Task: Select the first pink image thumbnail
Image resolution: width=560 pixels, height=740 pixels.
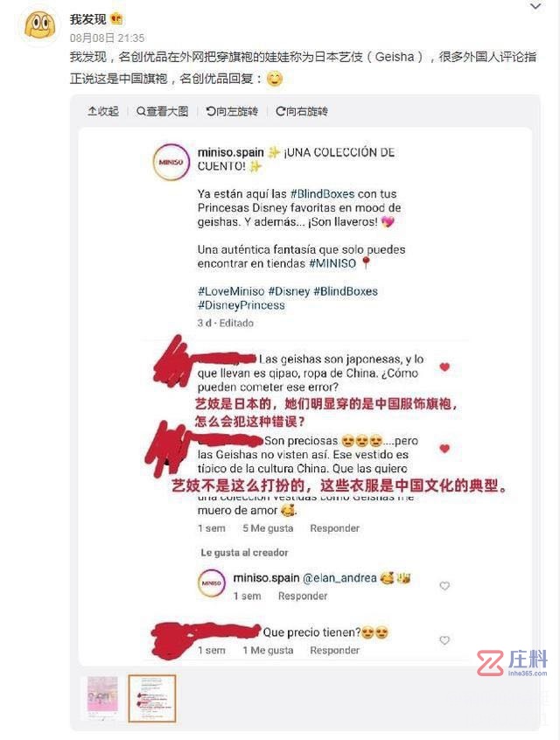Action: [x=102, y=699]
